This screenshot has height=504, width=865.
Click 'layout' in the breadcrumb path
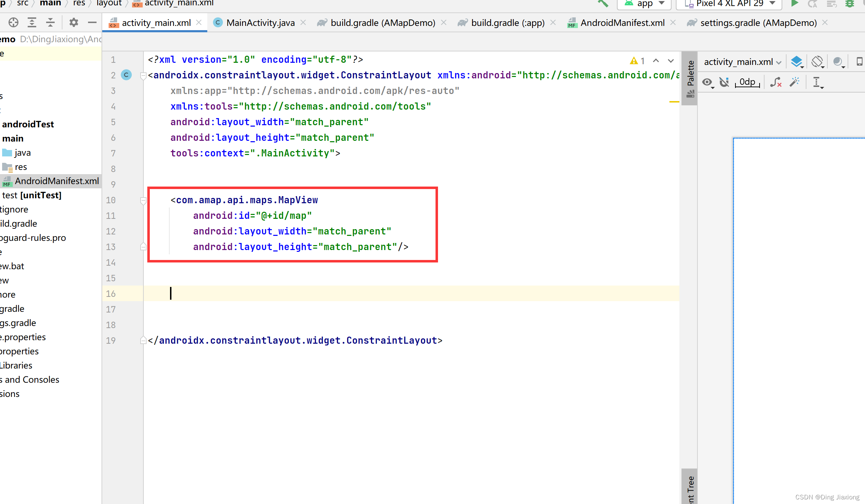[x=109, y=3]
